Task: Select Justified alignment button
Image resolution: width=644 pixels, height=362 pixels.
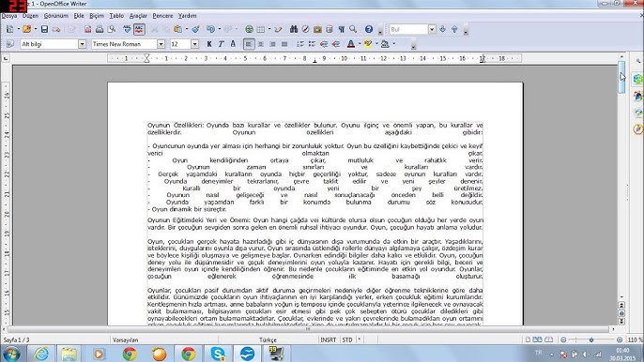Action: 284,44
